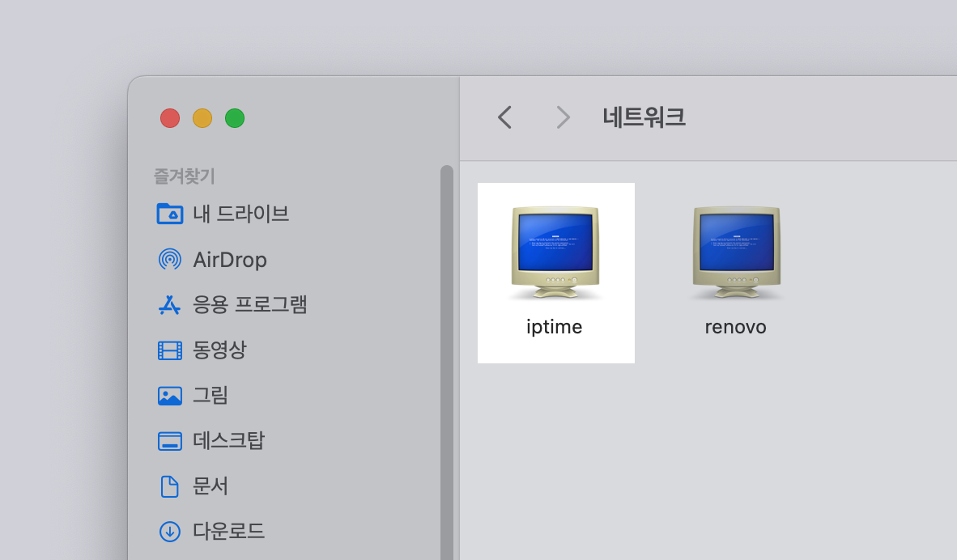Open the AirDrop sidebar label
Viewport: 957px width, 560px height.
pyautogui.click(x=230, y=260)
